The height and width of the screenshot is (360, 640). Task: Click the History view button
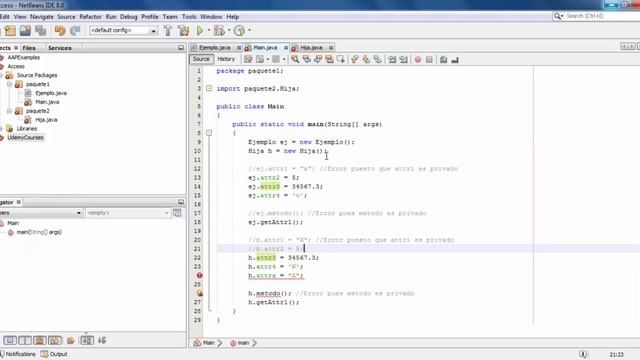click(x=226, y=59)
